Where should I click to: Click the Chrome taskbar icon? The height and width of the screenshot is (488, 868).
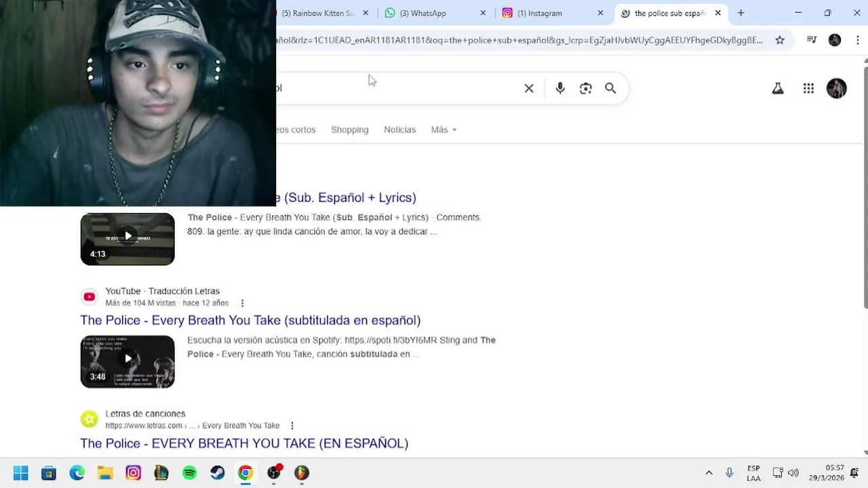pos(245,472)
